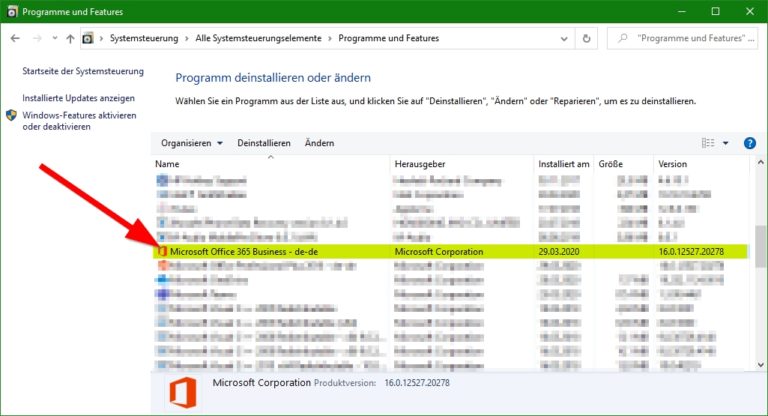Open recent locations dropdown chevron

[54, 38]
